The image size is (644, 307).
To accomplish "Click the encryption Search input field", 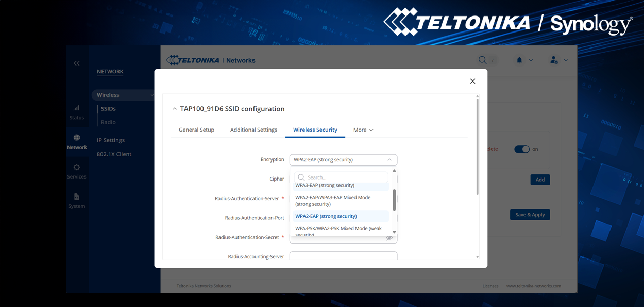I will coord(341,177).
